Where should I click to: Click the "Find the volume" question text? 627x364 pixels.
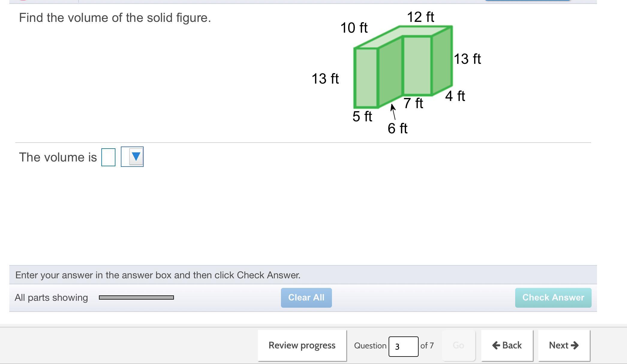pos(115,18)
